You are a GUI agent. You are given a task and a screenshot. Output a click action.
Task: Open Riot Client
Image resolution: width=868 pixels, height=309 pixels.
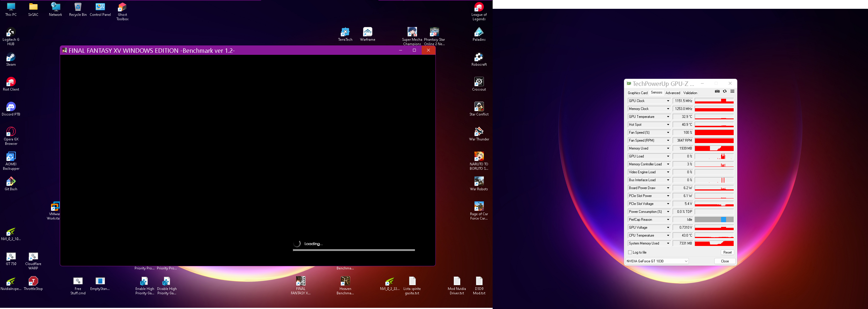coord(11,82)
